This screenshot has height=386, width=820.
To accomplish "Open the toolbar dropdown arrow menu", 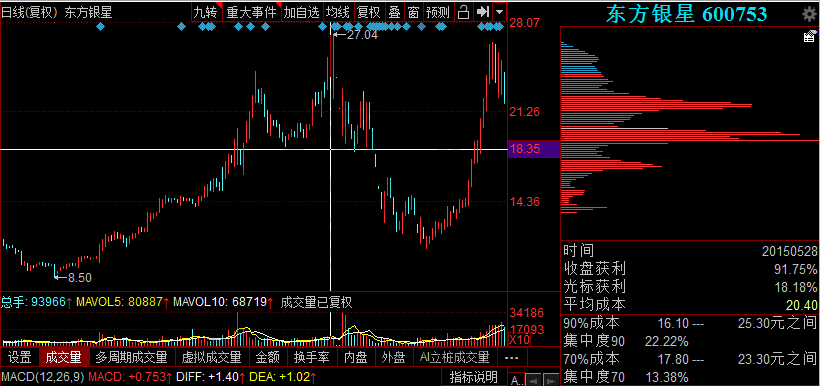I will coord(500,12).
